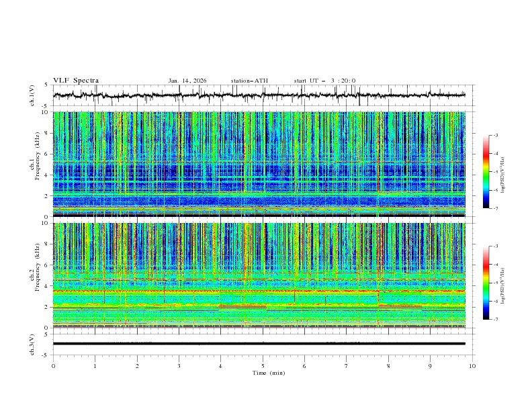532x411 pixels.
Task: Select the 1 minute tick on time axis
Action: coord(95,365)
